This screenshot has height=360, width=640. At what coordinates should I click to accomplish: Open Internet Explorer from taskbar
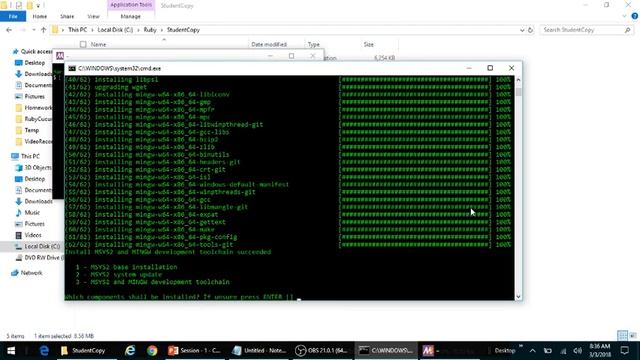pyautogui.click(x=130, y=351)
